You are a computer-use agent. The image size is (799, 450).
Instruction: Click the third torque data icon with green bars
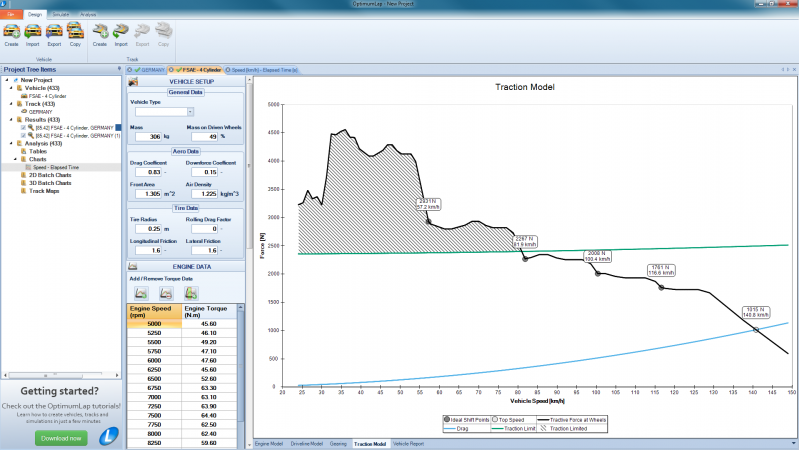coord(191,293)
